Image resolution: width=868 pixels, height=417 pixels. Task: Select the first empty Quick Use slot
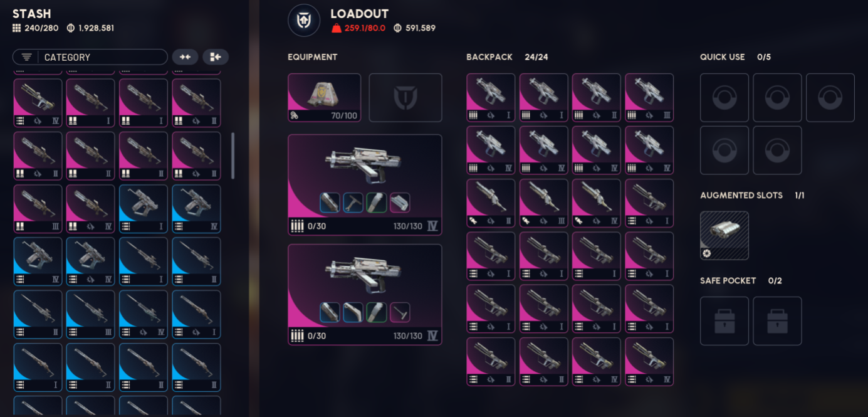tap(724, 98)
